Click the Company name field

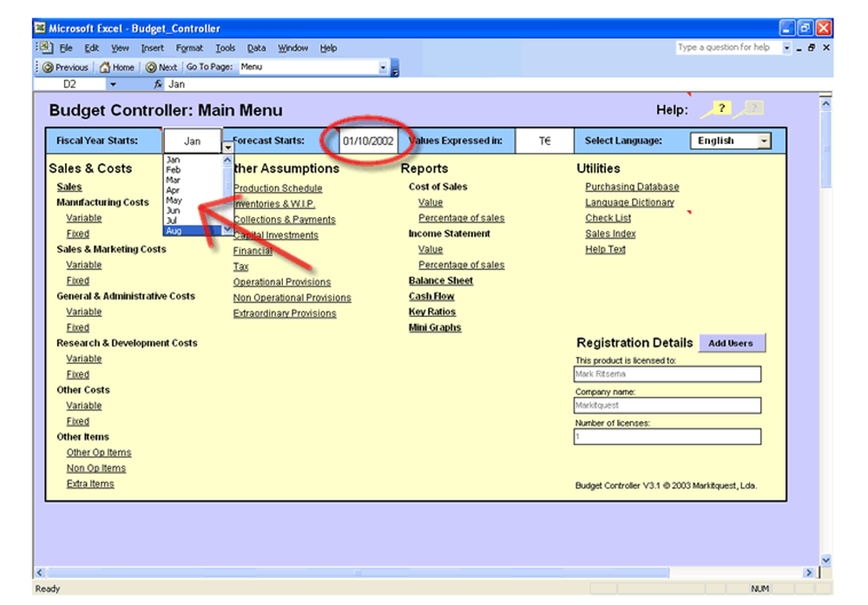pos(667,405)
